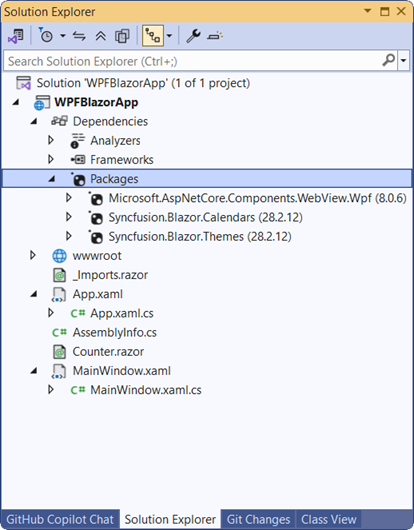Viewport: 414px width, 530px height.
Task: Select the Analyzers item
Action: tap(115, 141)
